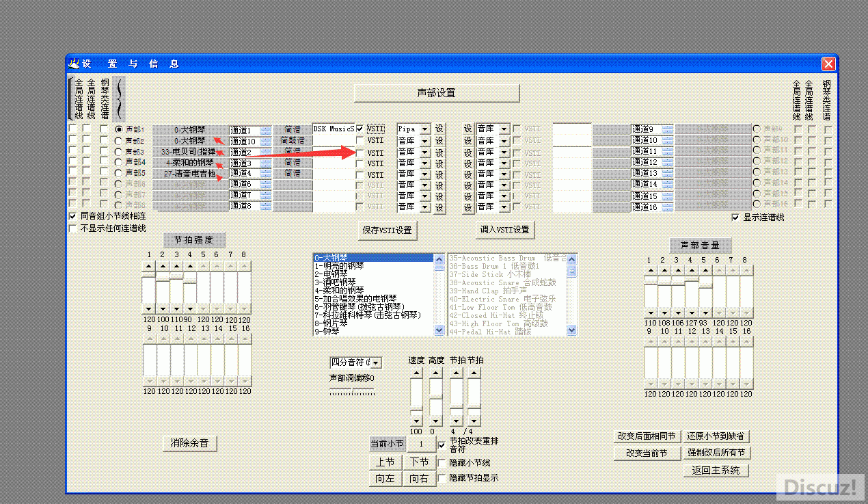Click down arrow of drum list scrollbar
This screenshot has width=868, height=504.
[x=572, y=330]
